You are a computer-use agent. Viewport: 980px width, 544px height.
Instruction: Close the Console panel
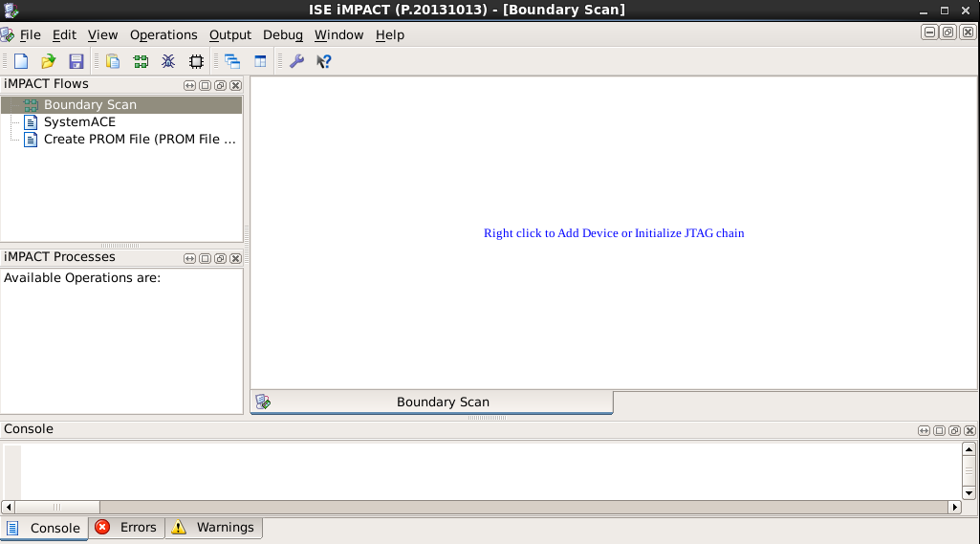[x=970, y=430]
